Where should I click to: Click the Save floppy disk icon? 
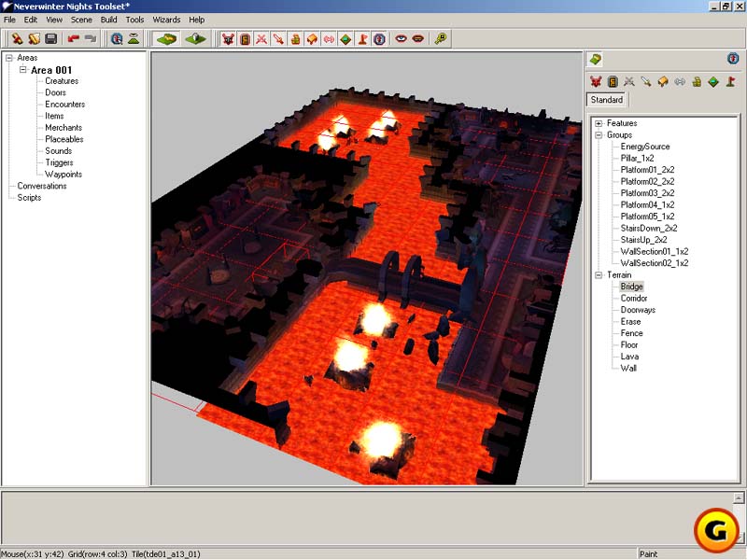tap(50, 39)
